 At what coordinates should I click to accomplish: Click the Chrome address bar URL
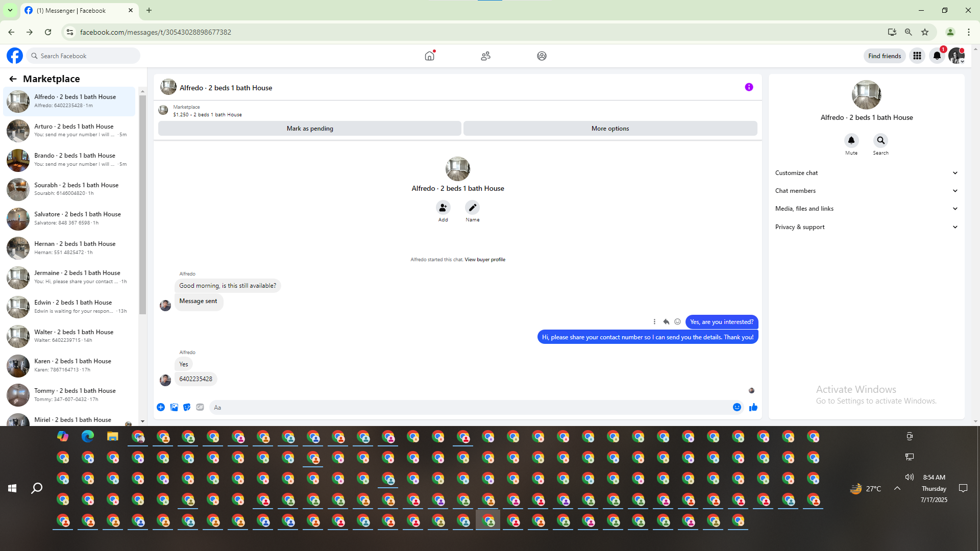pos(156,32)
